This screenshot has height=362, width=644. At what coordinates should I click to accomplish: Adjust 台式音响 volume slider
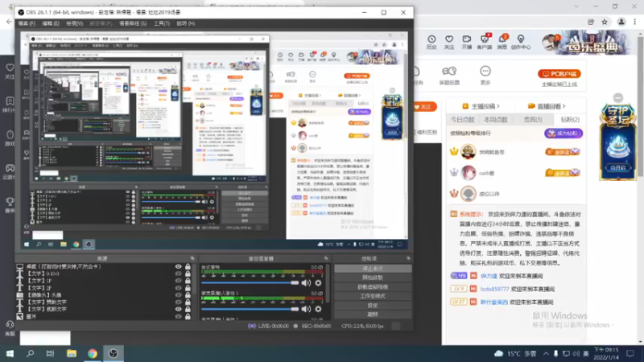[250, 283]
